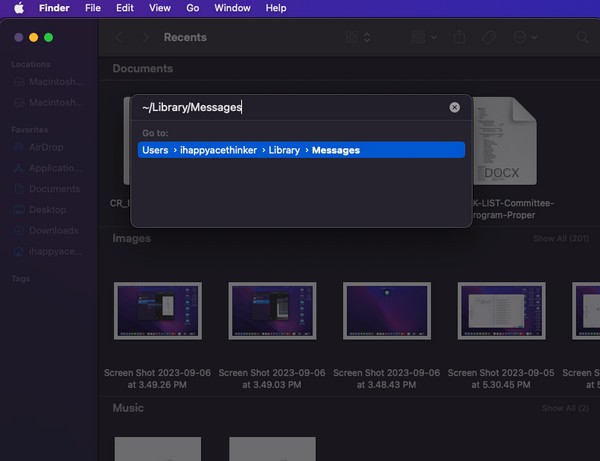The width and height of the screenshot is (600, 461).
Task: Click the yellow minimize window button
Action: (34, 37)
